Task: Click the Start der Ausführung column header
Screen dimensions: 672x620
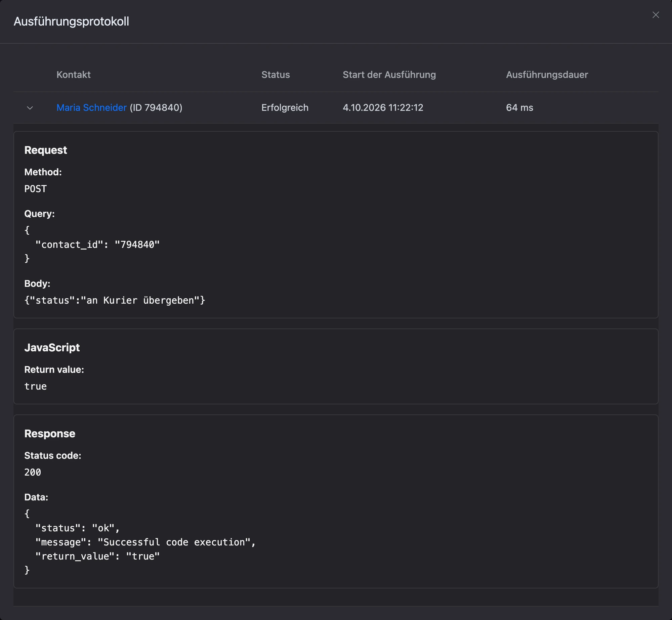Action: tap(389, 75)
